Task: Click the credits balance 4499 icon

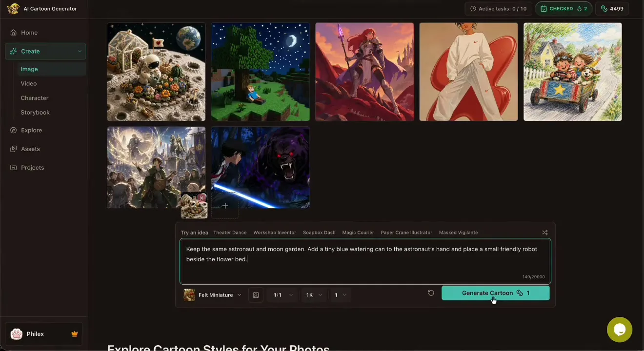Action: click(604, 9)
